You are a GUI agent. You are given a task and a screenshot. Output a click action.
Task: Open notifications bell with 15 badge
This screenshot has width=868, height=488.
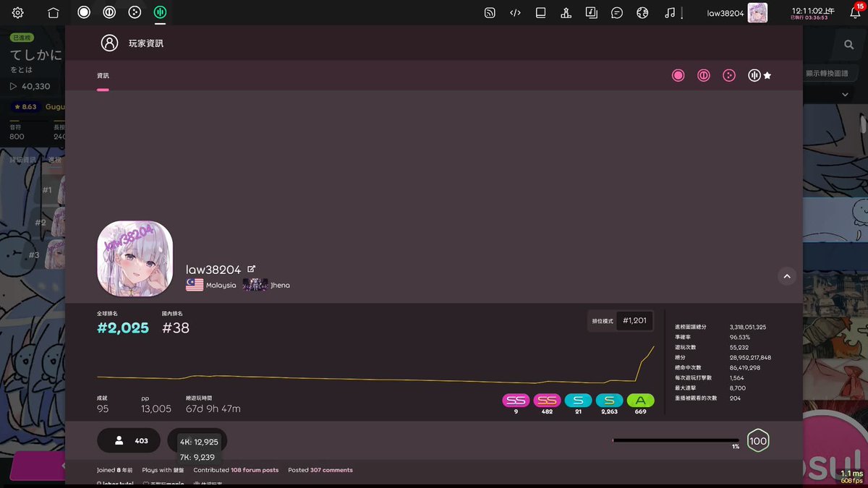(854, 12)
